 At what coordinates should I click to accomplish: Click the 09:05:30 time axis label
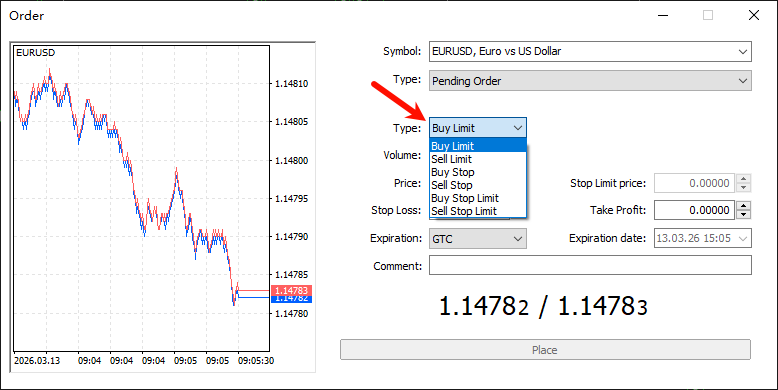[256, 361]
